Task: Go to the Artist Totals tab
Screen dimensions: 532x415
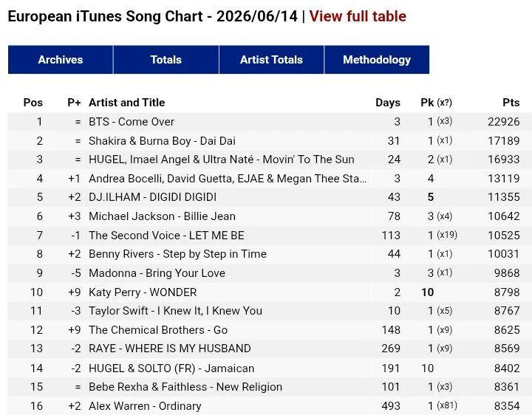Action: tap(271, 60)
